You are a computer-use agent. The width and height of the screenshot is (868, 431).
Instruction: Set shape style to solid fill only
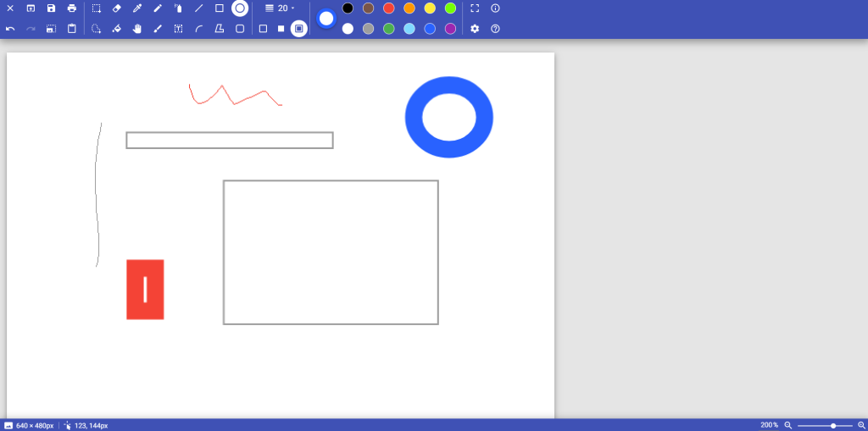(x=281, y=29)
